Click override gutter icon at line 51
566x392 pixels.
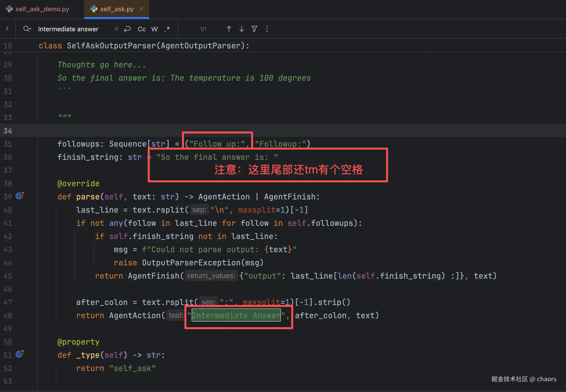click(x=20, y=354)
